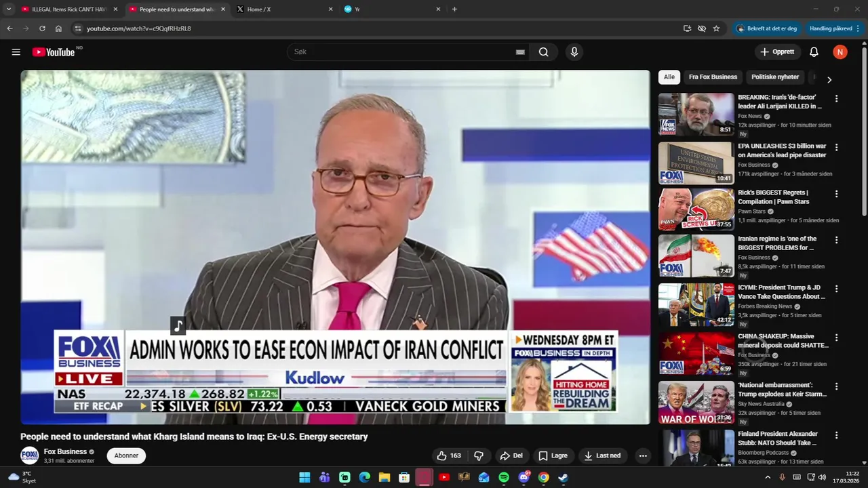
Task: Click the Del share button
Action: tap(511, 455)
